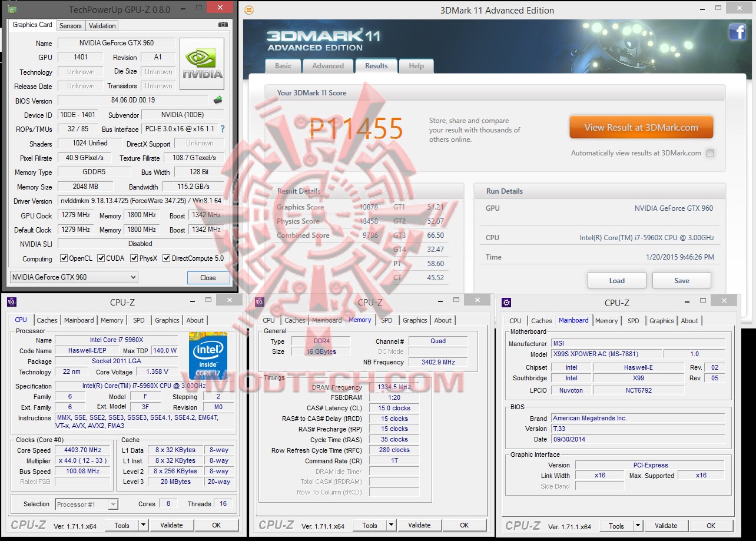Expand the Tools arrow in the CPU-Z memory timings window
This screenshot has width=756, height=541.
[390, 525]
